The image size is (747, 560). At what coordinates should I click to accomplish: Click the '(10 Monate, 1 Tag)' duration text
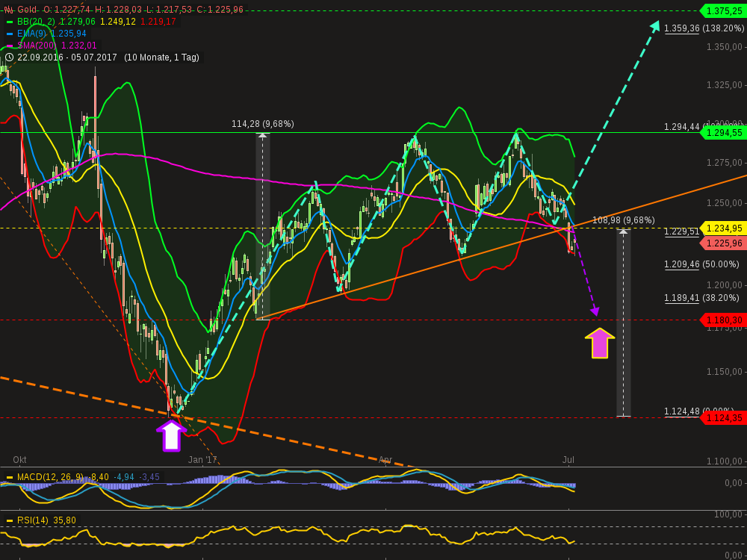[x=161, y=57]
